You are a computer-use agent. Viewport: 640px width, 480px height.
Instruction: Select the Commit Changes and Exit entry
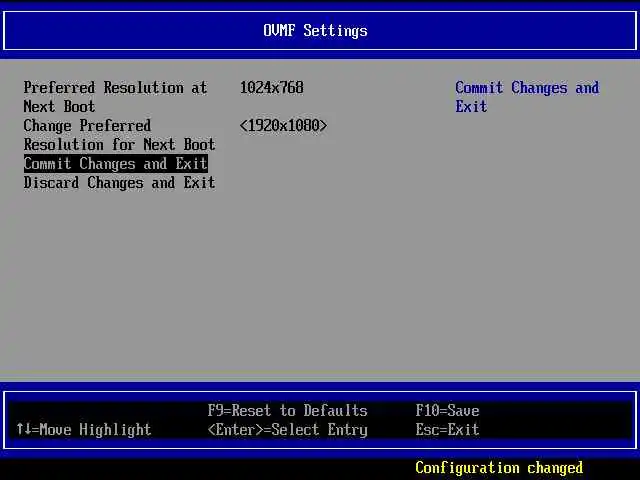click(x=116, y=164)
